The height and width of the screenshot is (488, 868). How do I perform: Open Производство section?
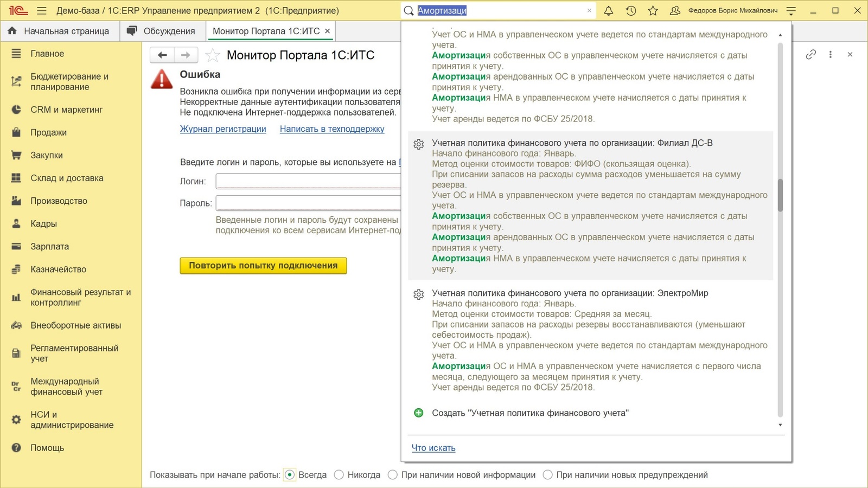tap(71, 201)
